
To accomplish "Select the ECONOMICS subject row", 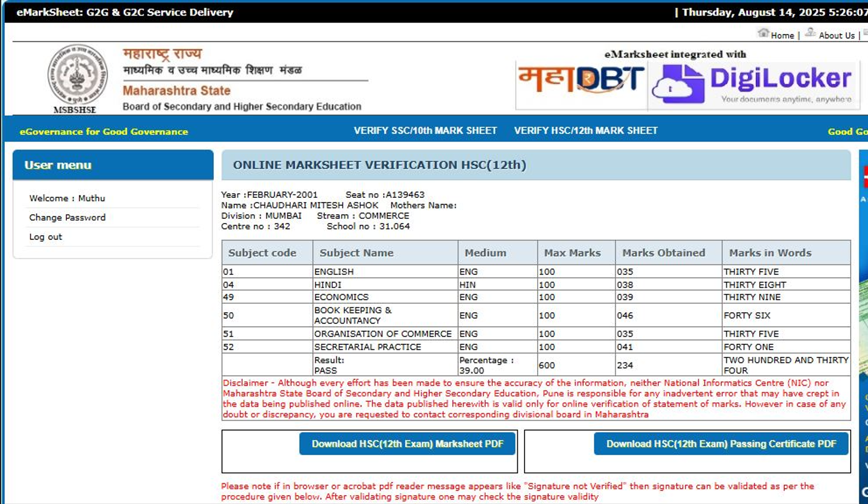I will point(341,297).
